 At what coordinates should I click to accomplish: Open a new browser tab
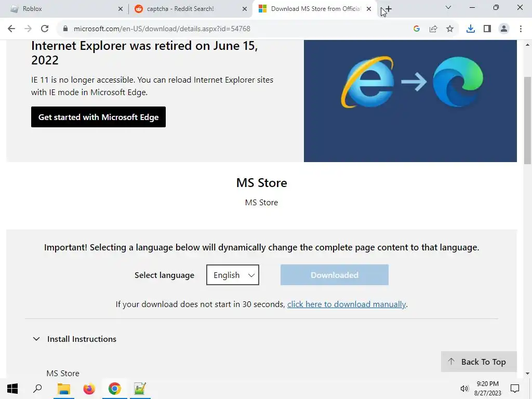(388, 9)
